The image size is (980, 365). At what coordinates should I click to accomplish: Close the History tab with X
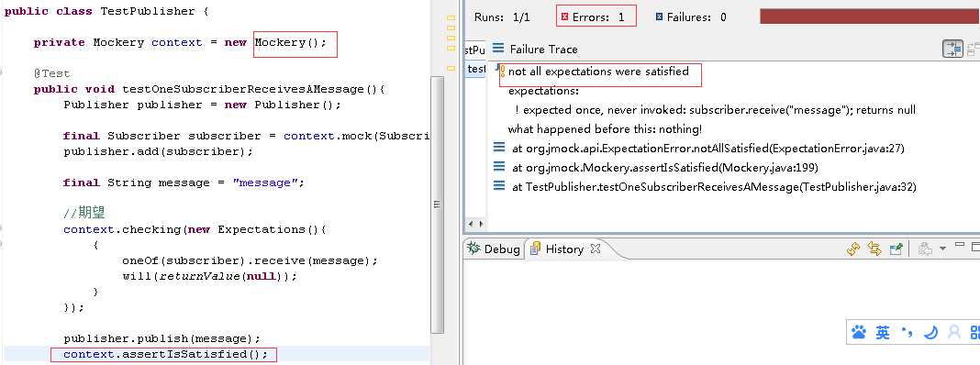click(x=596, y=249)
